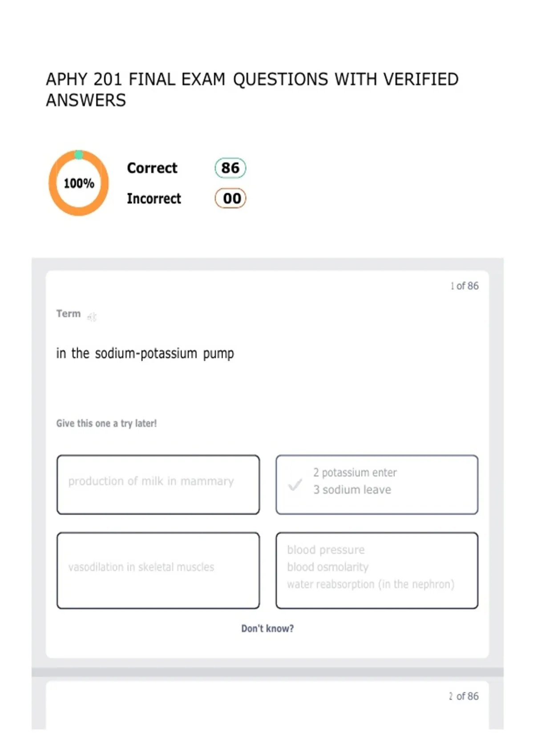Click the 'in the sodium-potassium pump' question text
The width and height of the screenshot is (534, 756).
tap(145, 354)
